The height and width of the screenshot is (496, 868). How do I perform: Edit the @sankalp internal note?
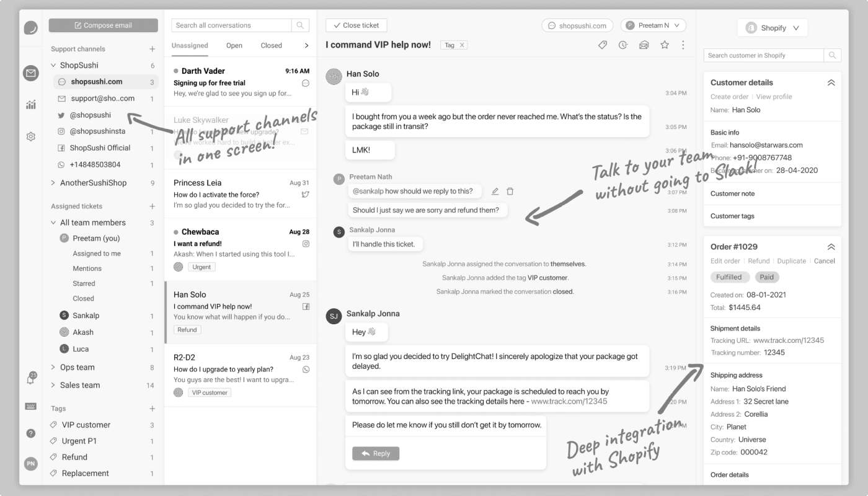[x=495, y=192]
